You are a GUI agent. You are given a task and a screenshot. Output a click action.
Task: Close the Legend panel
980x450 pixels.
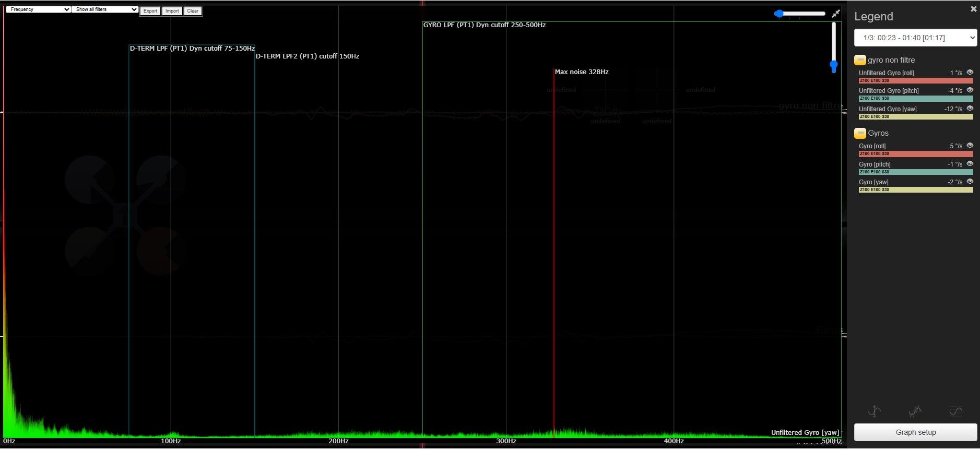pos(973,9)
